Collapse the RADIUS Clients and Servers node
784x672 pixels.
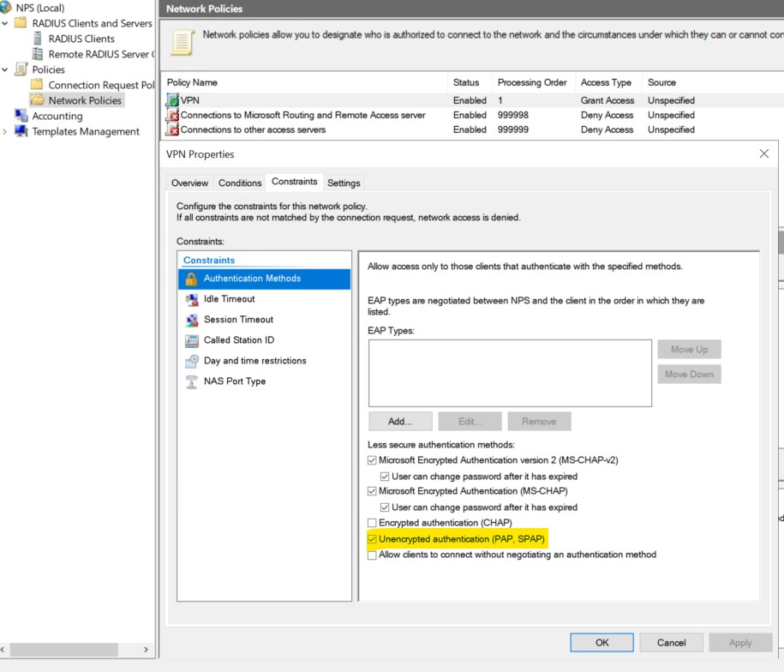(x=4, y=23)
